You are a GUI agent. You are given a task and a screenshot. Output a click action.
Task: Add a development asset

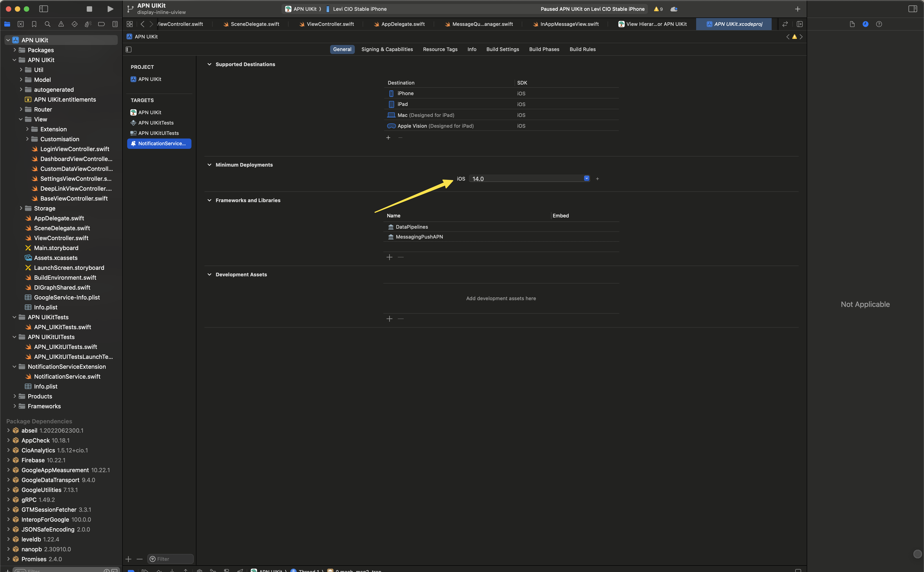389,319
